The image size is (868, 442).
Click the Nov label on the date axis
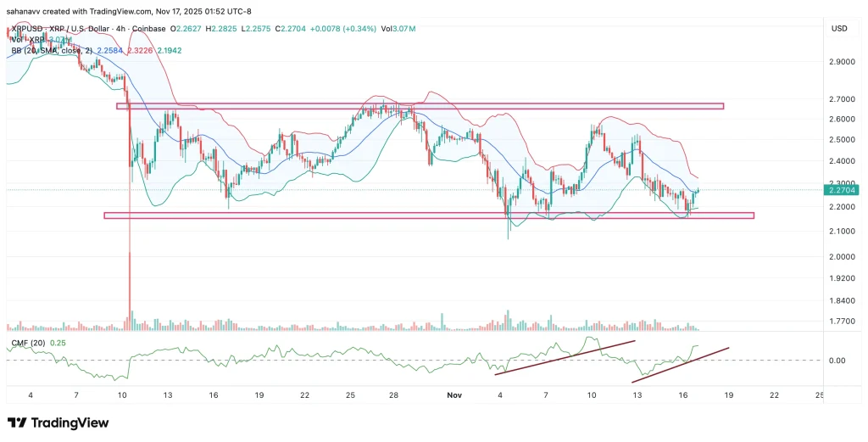pyautogui.click(x=453, y=395)
